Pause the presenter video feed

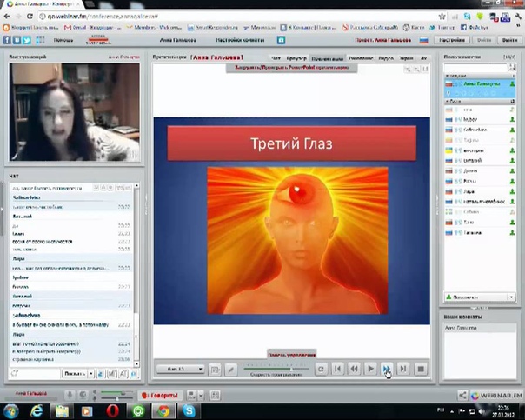(133, 155)
